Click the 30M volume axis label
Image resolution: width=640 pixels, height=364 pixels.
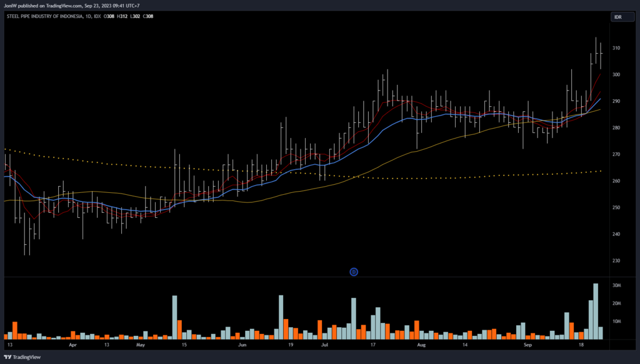616,286
